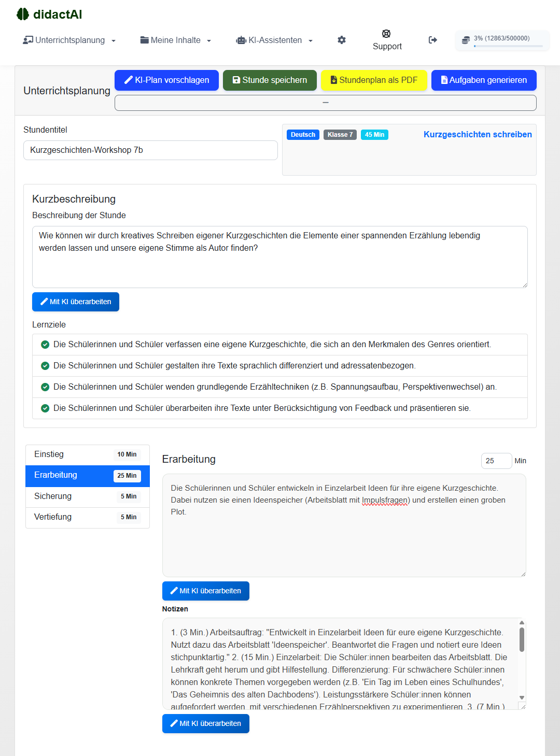This screenshot has height=756, width=560.
Task: Focus the Stundentitel input field
Action: pos(150,150)
